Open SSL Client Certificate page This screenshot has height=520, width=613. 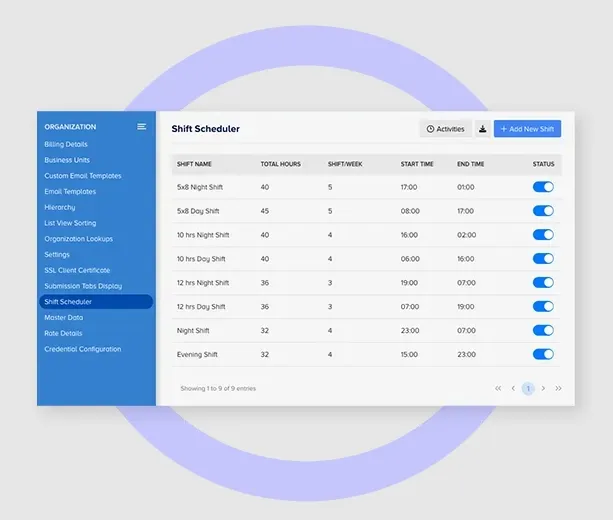click(77, 270)
